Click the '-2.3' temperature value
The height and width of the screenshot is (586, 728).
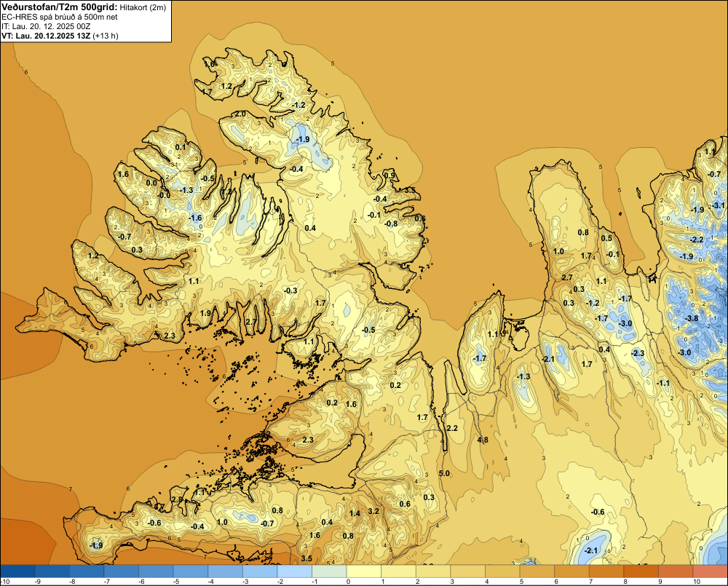click(638, 353)
